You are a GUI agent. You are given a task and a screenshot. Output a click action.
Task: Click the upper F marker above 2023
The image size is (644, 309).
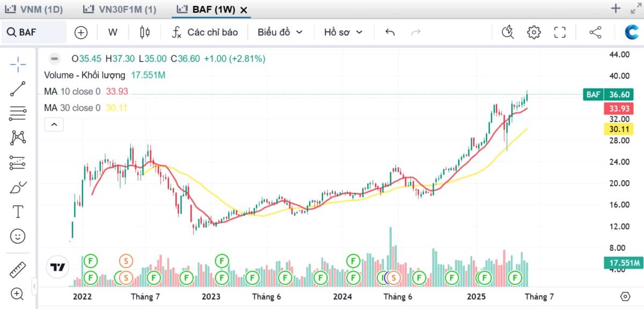point(222,261)
